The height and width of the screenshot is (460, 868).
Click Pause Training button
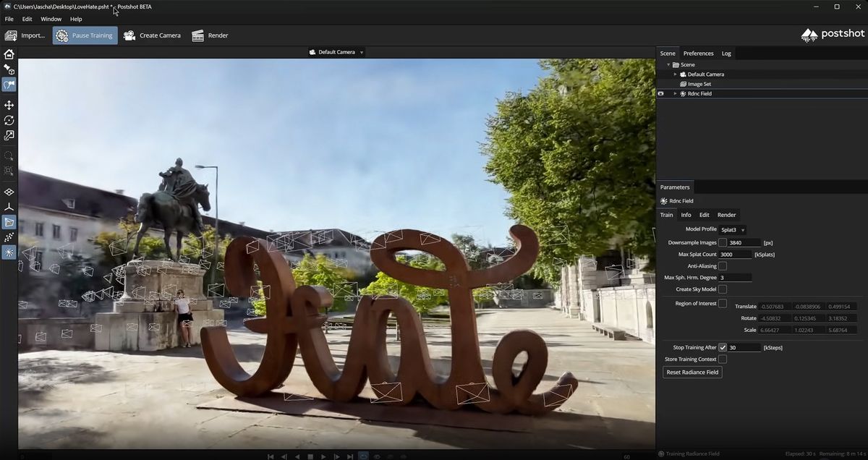click(x=85, y=35)
